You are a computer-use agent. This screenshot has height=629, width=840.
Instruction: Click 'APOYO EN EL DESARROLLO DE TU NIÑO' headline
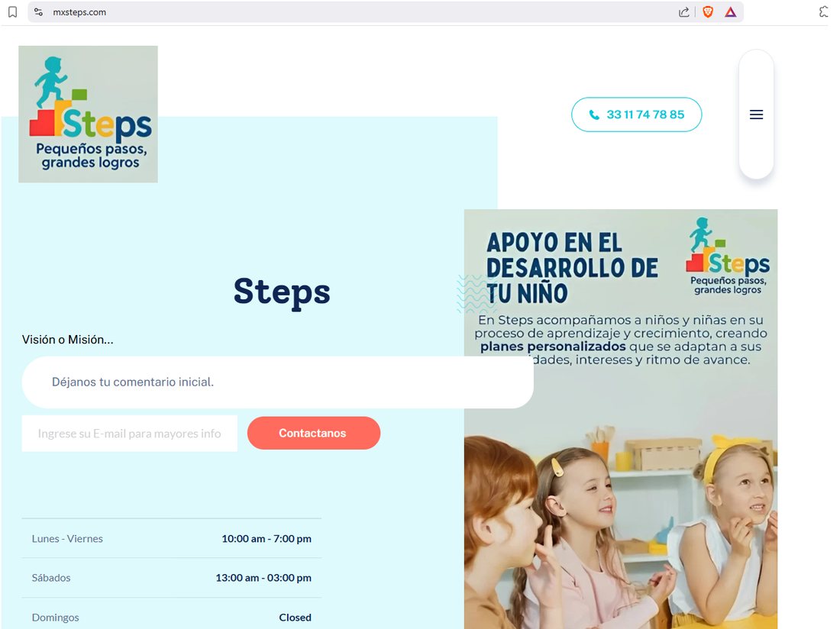pyautogui.click(x=572, y=268)
